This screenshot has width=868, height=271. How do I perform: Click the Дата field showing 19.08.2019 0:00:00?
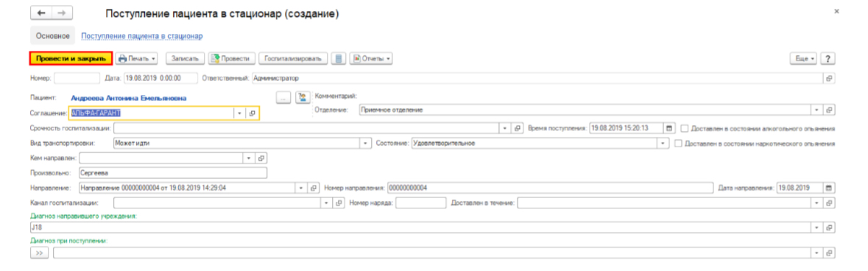click(160, 79)
